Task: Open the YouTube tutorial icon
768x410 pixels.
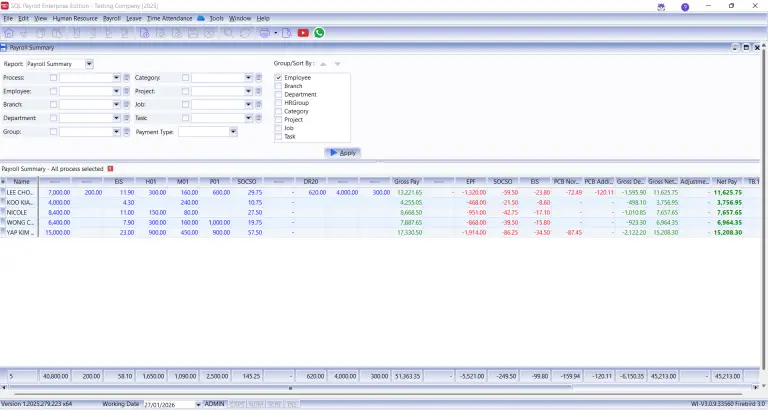Action: (x=303, y=33)
